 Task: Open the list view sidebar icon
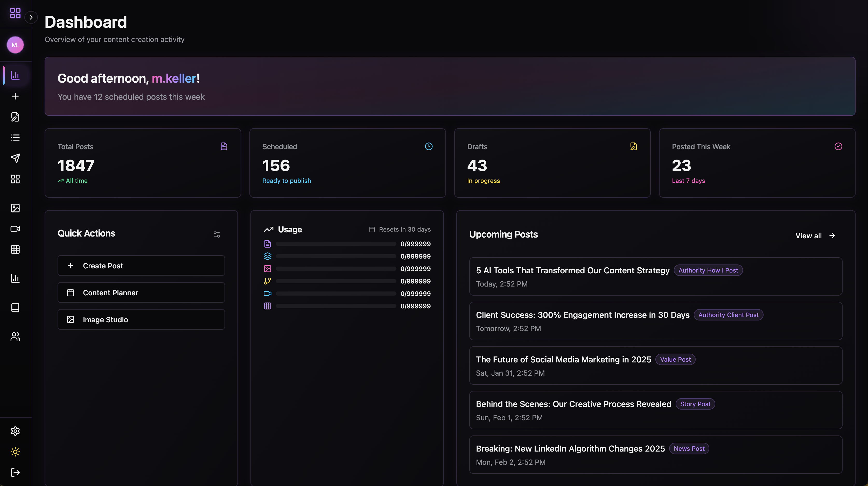point(15,137)
